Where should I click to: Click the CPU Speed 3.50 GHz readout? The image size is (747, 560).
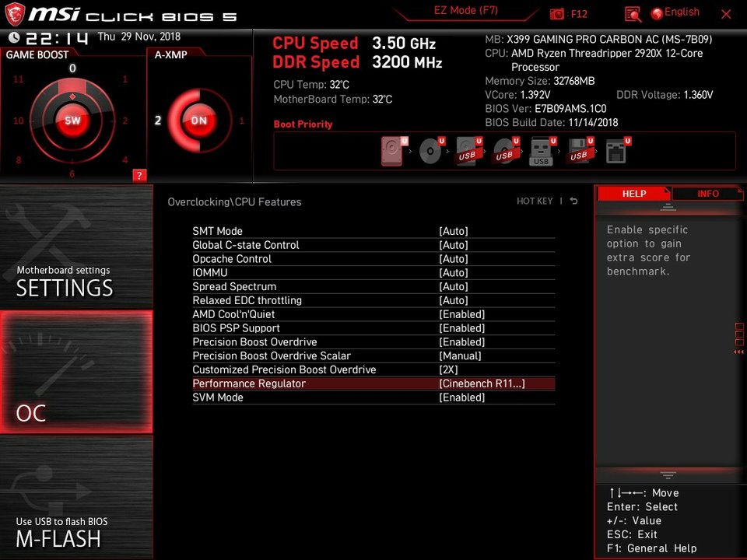click(x=354, y=43)
